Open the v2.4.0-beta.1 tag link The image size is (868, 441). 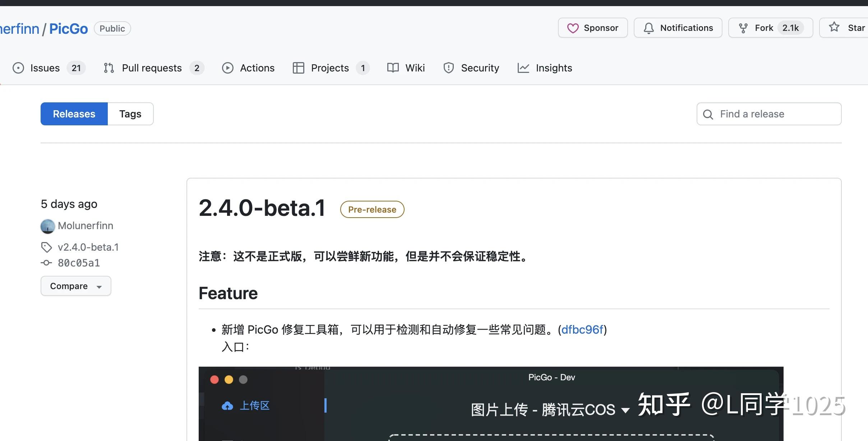[88, 247]
